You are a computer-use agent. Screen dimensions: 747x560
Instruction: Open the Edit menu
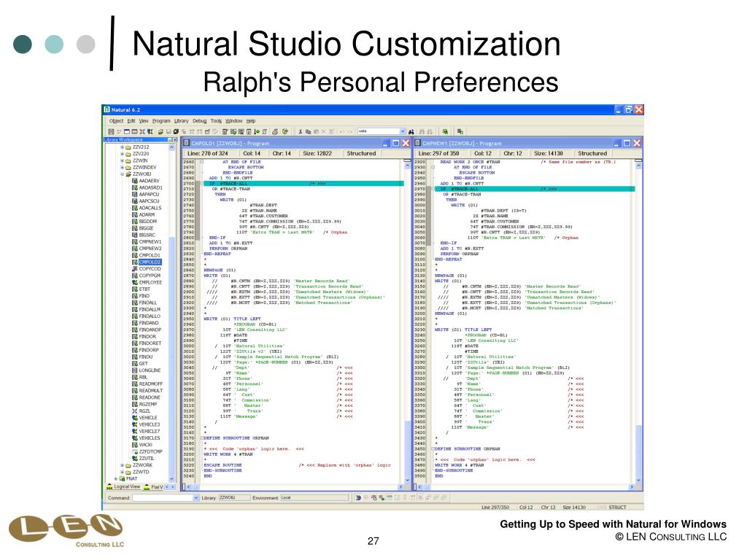click(131, 121)
